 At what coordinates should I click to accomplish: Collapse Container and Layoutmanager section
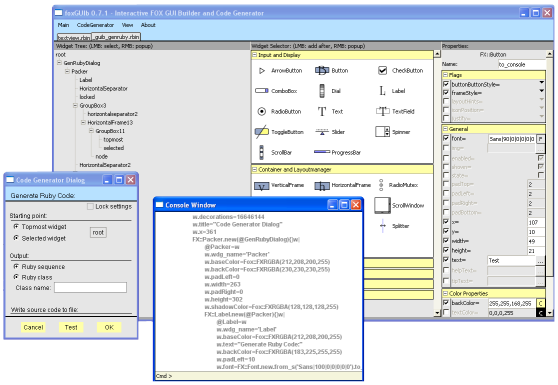(x=254, y=169)
